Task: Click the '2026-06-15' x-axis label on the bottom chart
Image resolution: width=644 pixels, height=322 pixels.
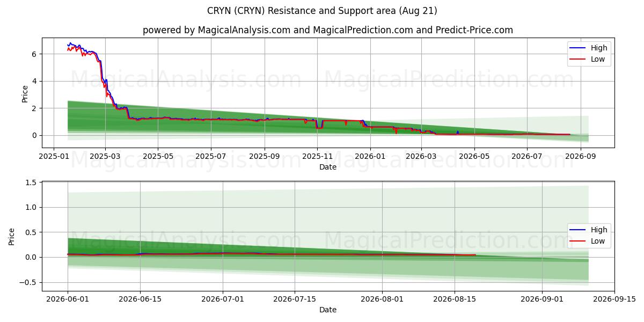Action: tap(140, 299)
